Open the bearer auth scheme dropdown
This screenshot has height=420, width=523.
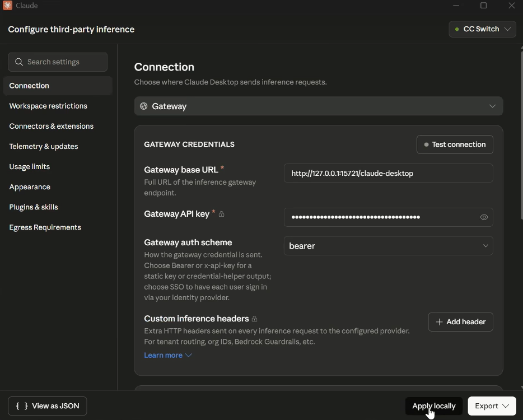[388, 246]
